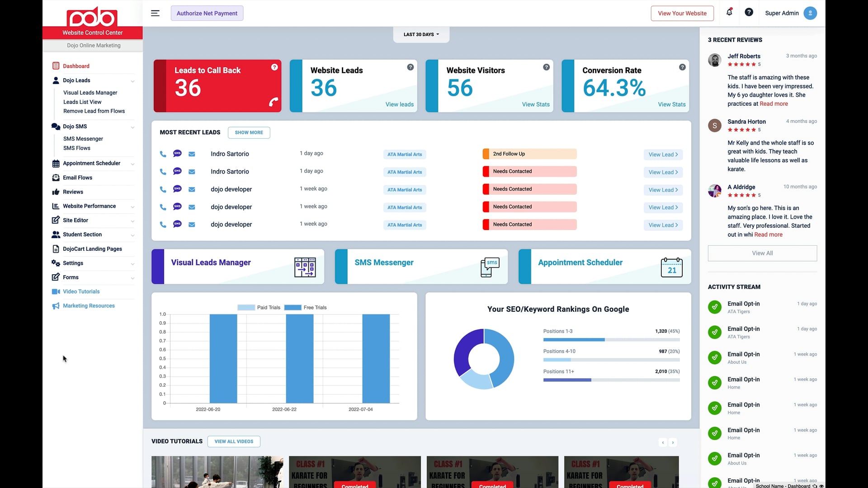
Task: Toggle Free Trials legend in chart
Action: pos(305,308)
